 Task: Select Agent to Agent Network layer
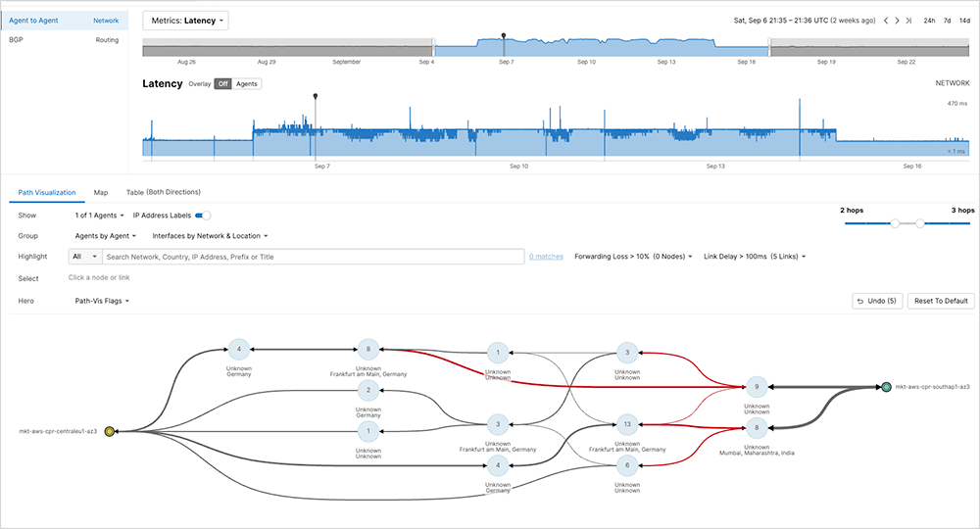(64, 21)
